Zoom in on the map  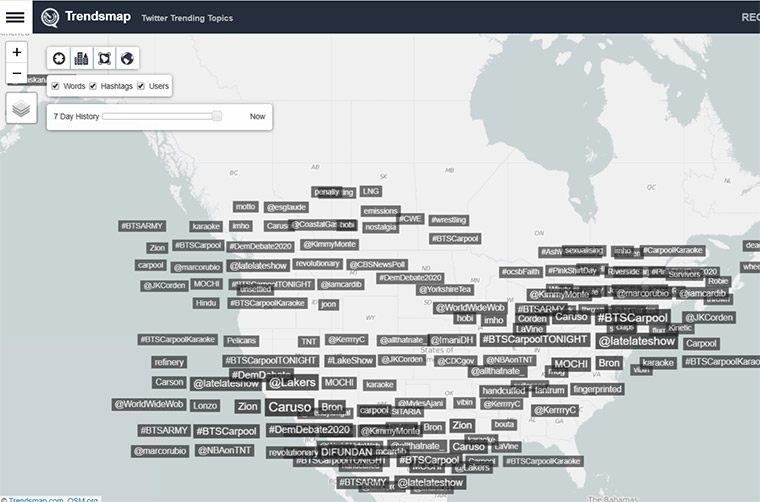tap(16, 52)
